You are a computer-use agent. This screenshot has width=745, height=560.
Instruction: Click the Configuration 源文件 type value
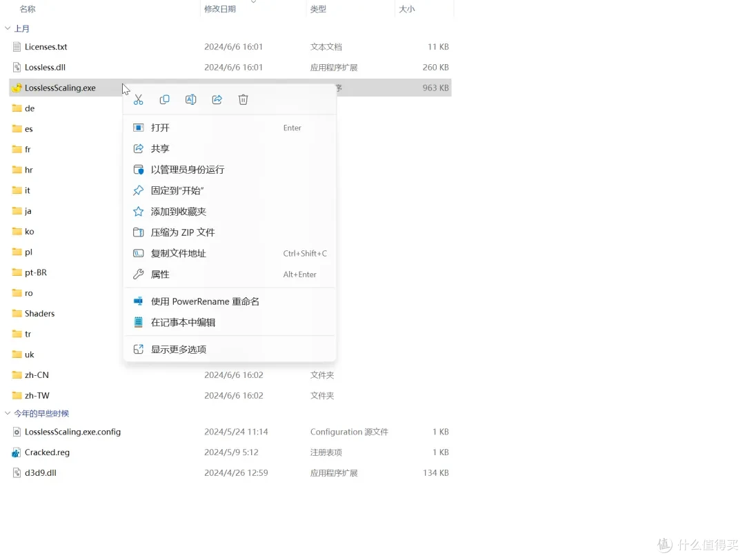(349, 432)
